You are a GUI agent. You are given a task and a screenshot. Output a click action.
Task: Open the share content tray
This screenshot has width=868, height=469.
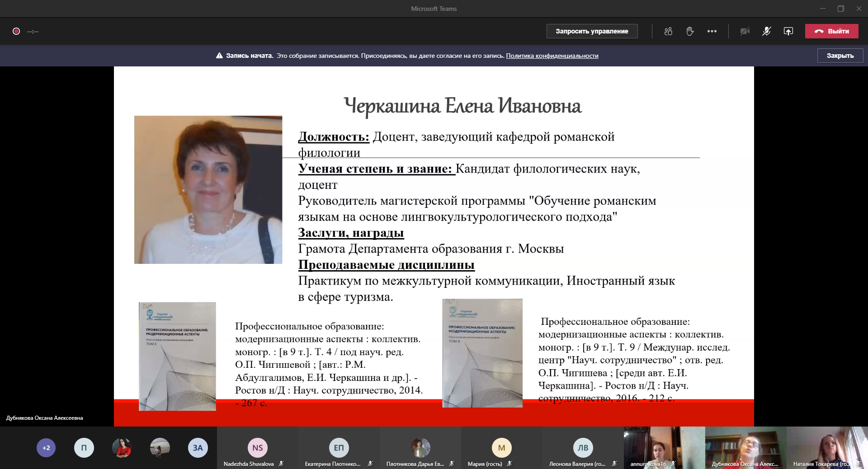click(788, 31)
